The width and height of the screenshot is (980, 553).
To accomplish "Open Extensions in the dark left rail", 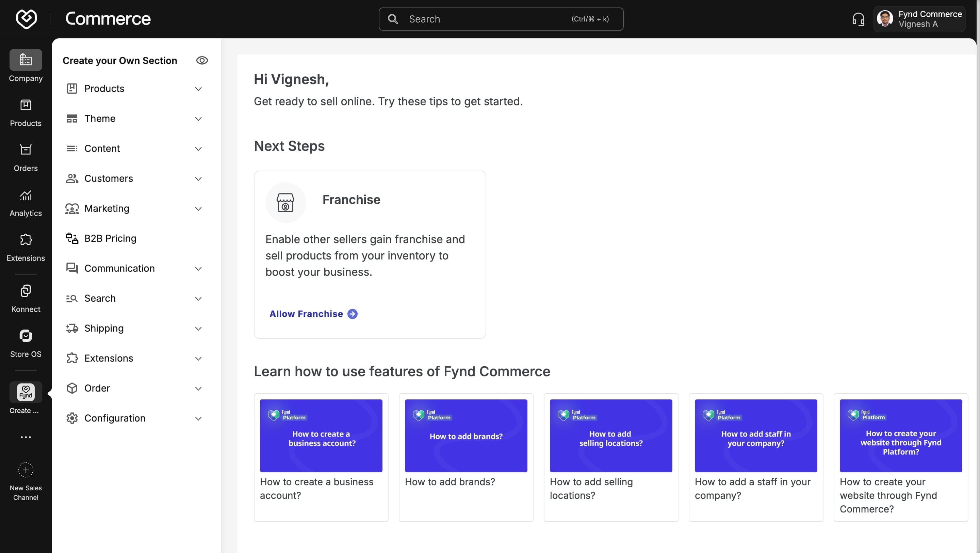I will pyautogui.click(x=26, y=248).
